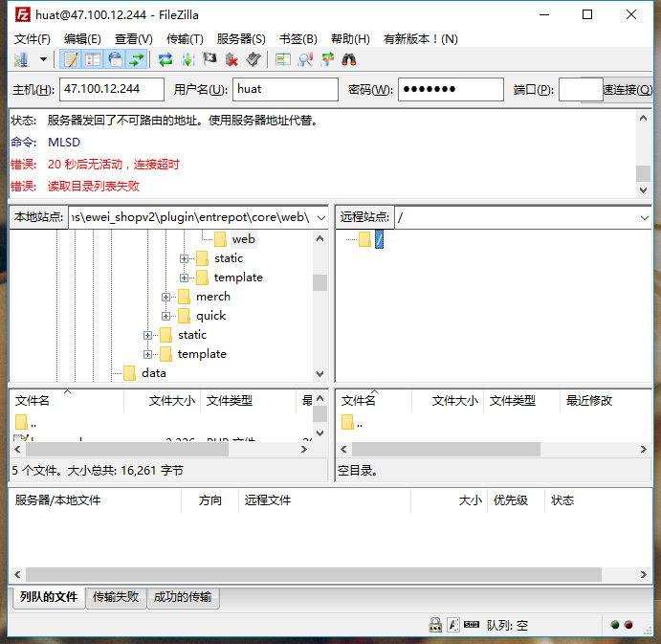661x644 pixels.
Task: Click the password input field
Action: tap(451, 89)
